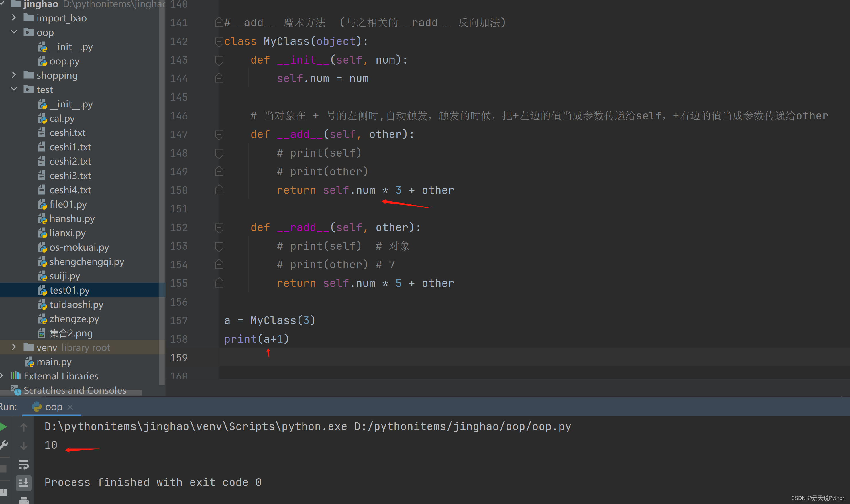Fold the __add__ method at line 147
Viewport: 850px width, 504px height.
coord(219,135)
